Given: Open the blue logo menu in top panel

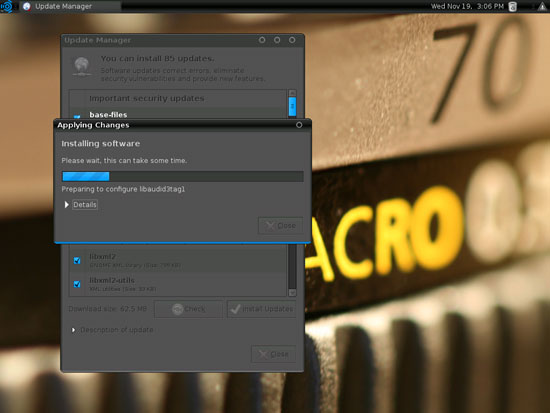Looking at the screenshot, I should 7,6.
